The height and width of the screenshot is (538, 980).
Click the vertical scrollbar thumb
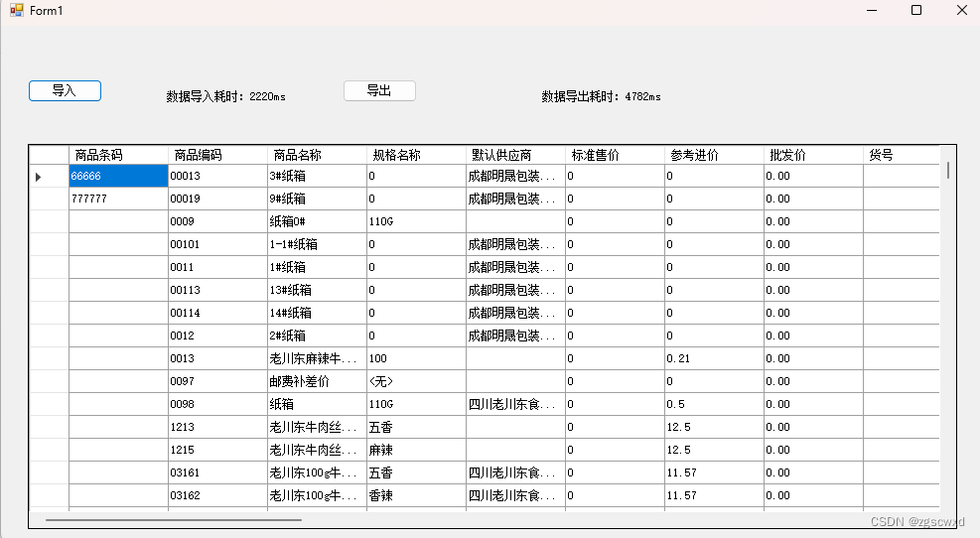click(x=948, y=170)
